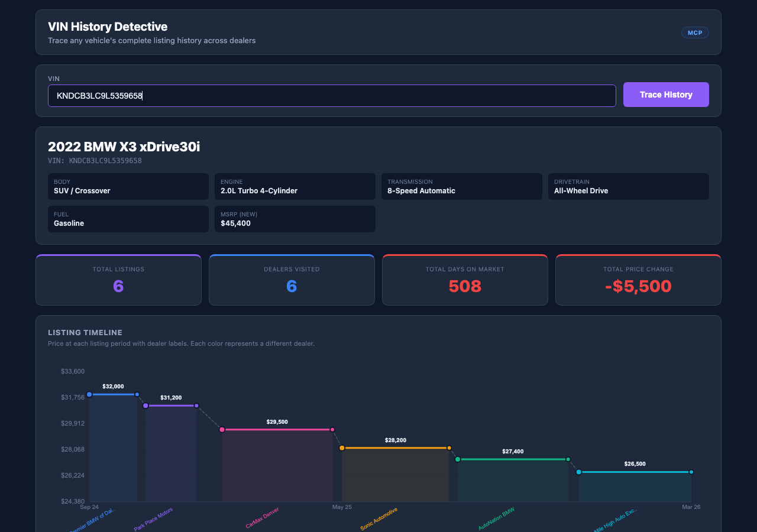Image resolution: width=757 pixels, height=532 pixels.
Task: Click the chart description under Listing Timeline
Action: click(181, 343)
